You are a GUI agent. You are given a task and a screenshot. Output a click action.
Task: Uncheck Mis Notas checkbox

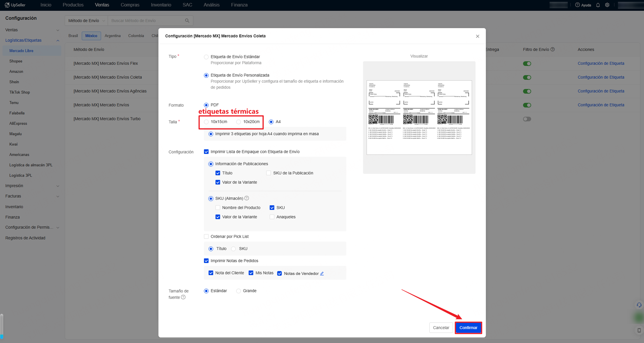(x=251, y=273)
